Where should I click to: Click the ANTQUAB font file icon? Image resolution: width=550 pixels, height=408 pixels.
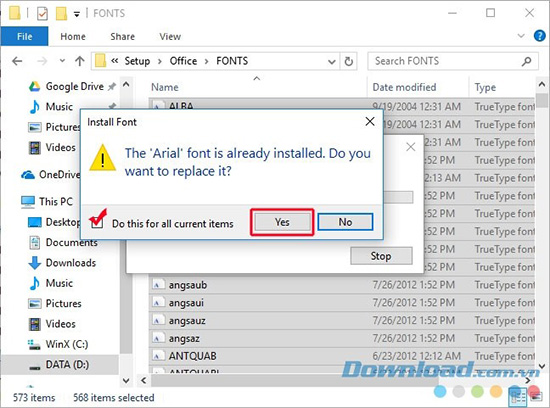(158, 356)
